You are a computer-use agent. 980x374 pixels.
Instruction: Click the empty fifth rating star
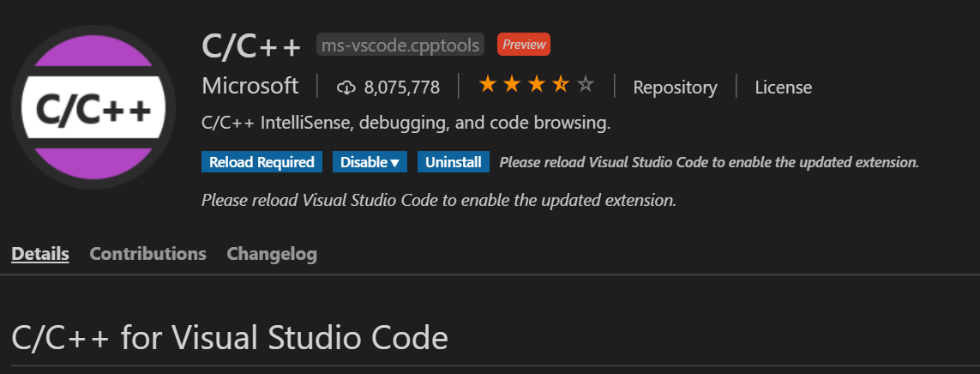tap(586, 85)
